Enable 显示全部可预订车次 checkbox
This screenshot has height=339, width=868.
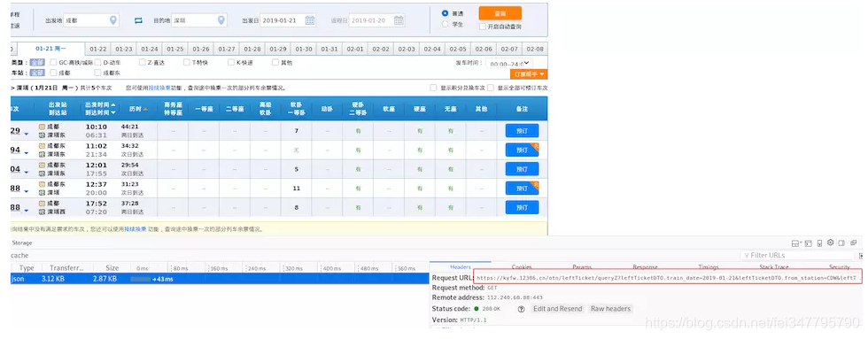pyautogui.click(x=491, y=88)
